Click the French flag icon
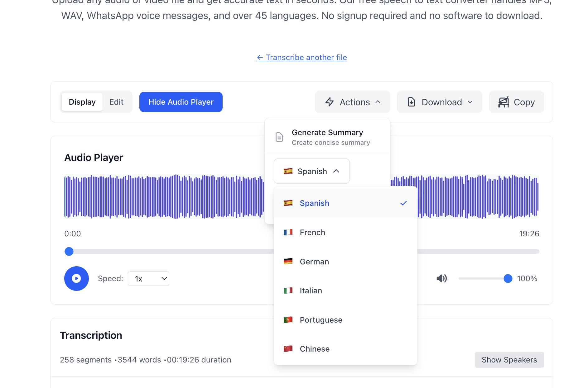 pyautogui.click(x=288, y=232)
